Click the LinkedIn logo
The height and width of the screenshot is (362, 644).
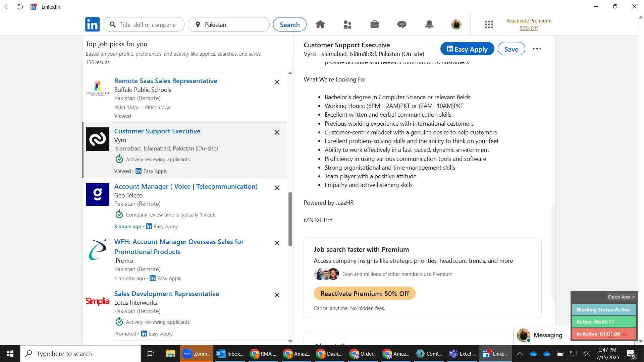[92, 24]
